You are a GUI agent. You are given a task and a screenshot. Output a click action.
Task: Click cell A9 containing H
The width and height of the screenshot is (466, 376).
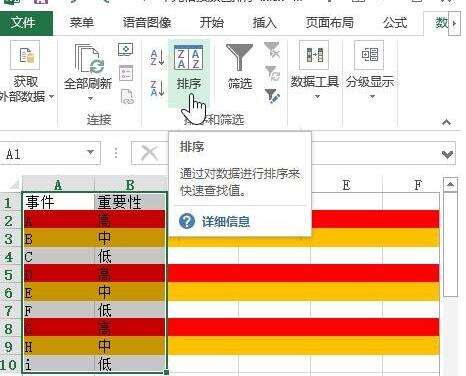59,346
